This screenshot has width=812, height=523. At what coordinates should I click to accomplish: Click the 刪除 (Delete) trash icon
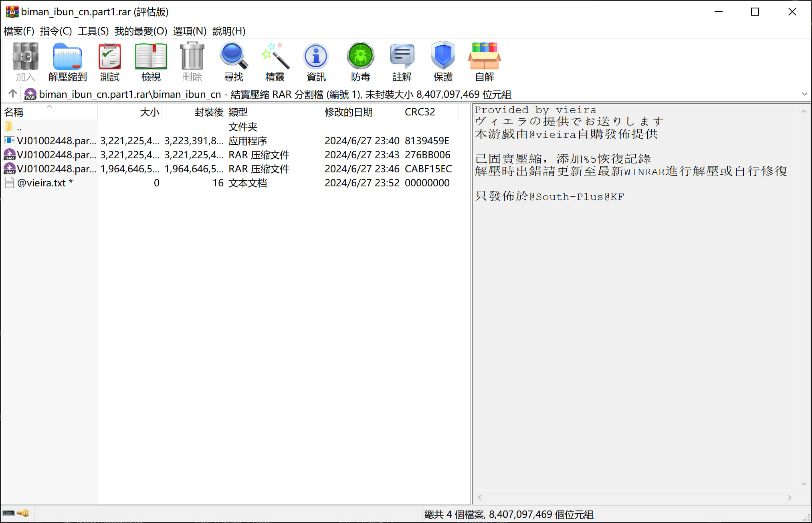tap(192, 61)
